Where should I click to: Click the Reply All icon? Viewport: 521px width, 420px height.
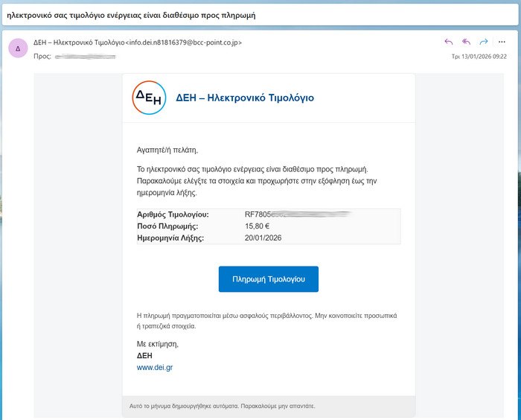point(466,42)
